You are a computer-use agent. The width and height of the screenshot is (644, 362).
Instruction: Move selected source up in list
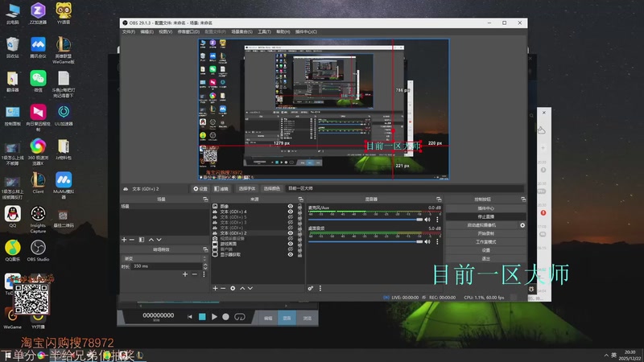point(242,289)
